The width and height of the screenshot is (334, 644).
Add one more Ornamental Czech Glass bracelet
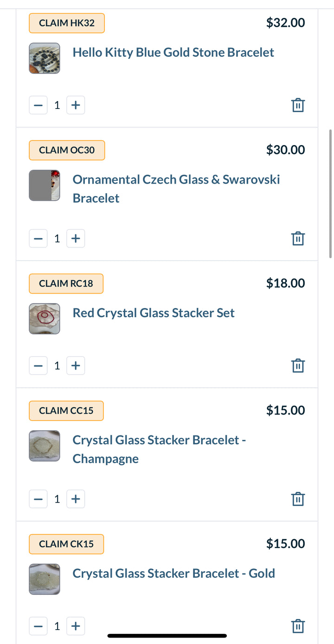(76, 238)
